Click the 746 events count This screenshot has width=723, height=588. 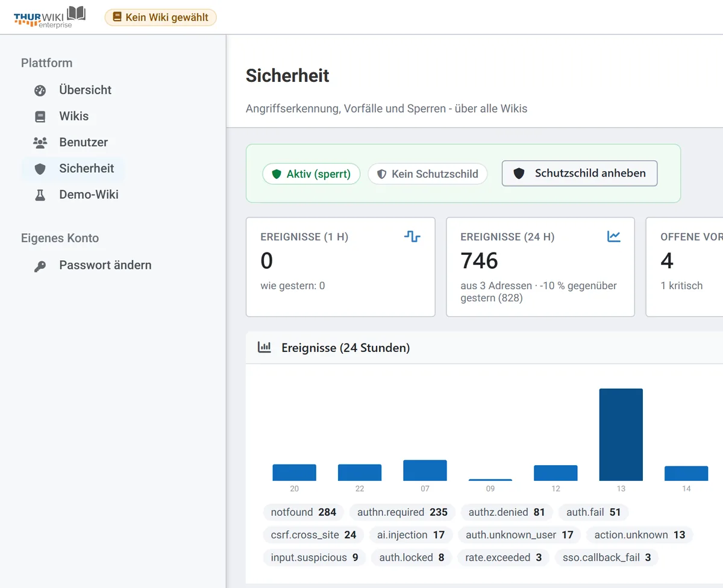coord(480,261)
